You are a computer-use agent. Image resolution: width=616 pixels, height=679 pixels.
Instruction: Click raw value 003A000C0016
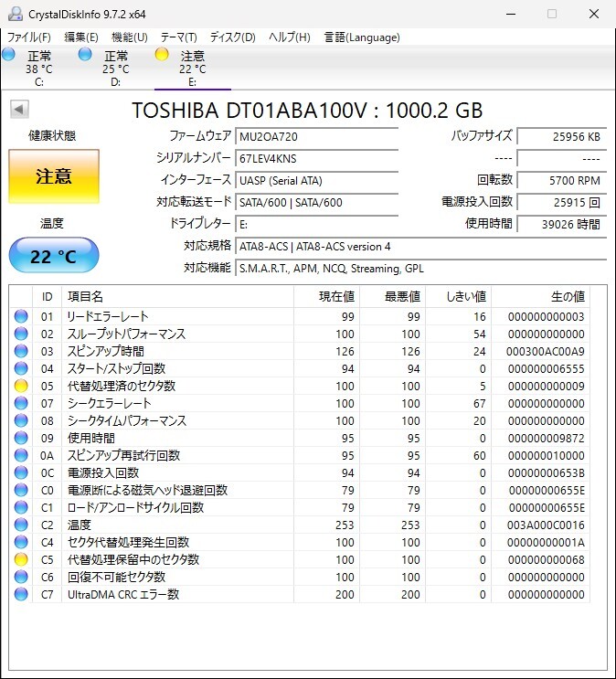point(546,525)
